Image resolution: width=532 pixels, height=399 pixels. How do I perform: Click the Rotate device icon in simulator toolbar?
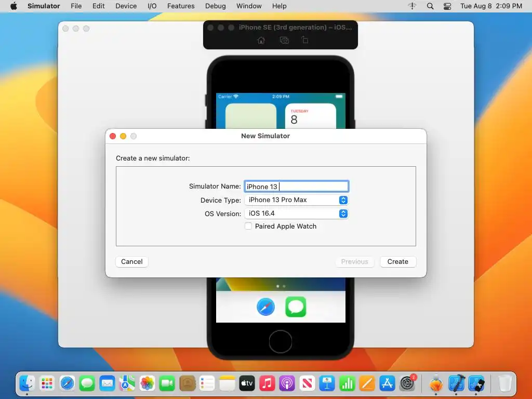coord(305,40)
